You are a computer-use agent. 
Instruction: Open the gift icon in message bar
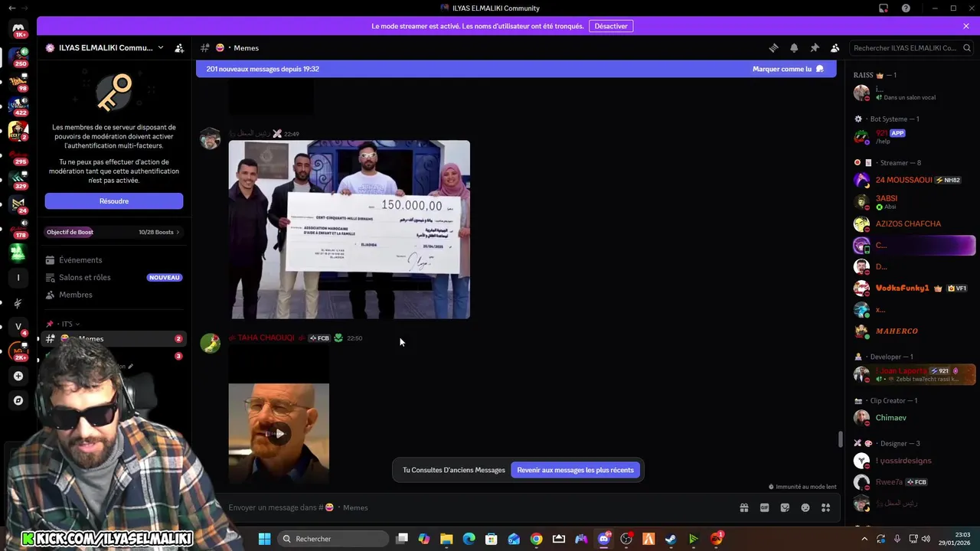[743, 507]
